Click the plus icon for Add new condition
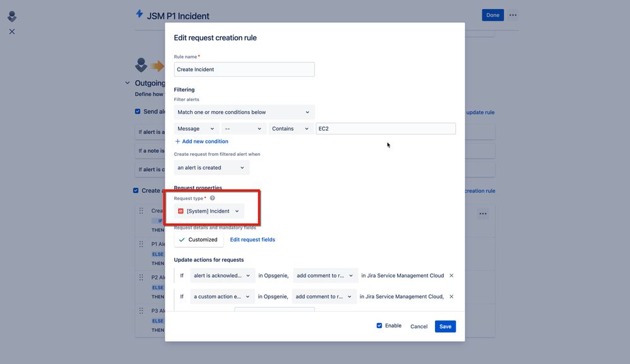Screen dimensions: 630x364 point(177,141)
